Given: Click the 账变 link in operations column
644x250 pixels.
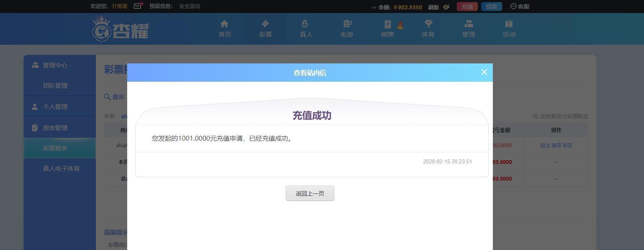Looking at the screenshot, I should coord(568,145).
